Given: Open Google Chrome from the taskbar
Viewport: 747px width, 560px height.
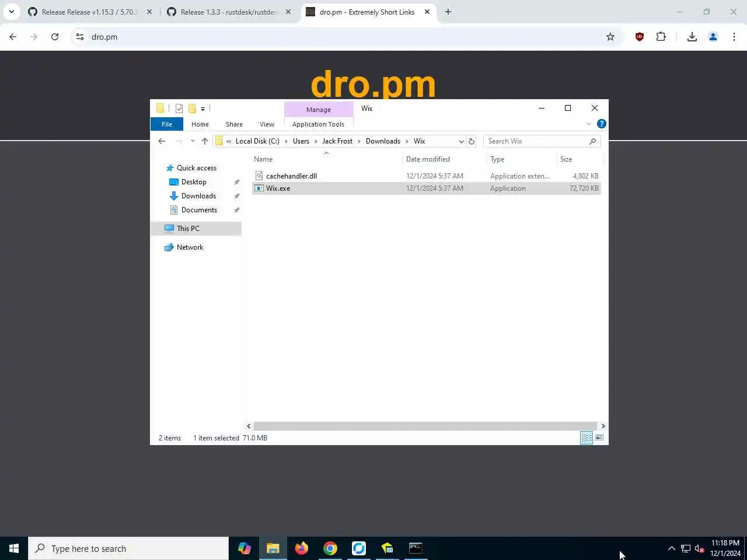Looking at the screenshot, I should (330, 548).
